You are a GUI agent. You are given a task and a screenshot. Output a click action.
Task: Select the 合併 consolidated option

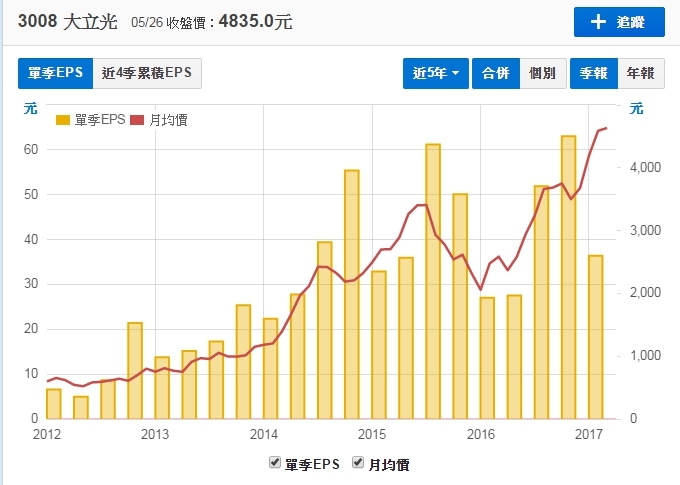496,73
